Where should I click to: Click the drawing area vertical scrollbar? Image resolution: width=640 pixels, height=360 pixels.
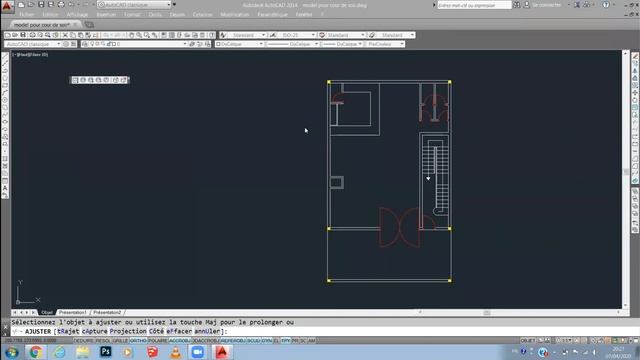(x=625, y=179)
